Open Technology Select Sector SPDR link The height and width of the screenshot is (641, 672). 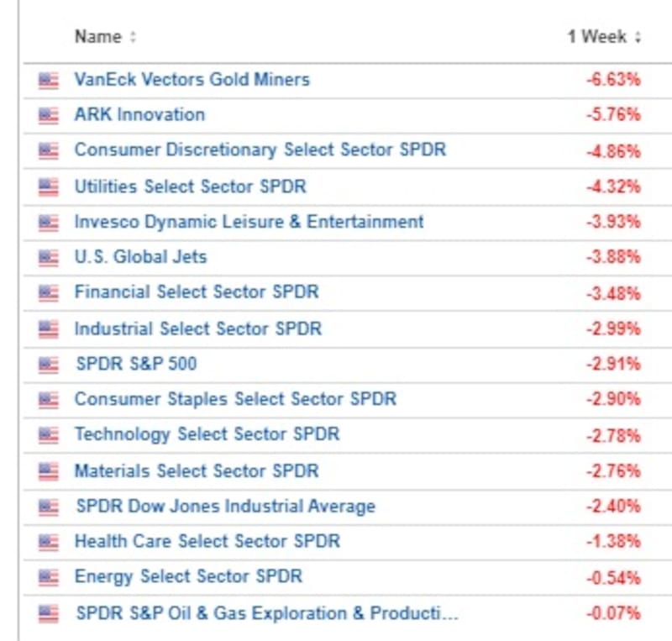tap(207, 434)
